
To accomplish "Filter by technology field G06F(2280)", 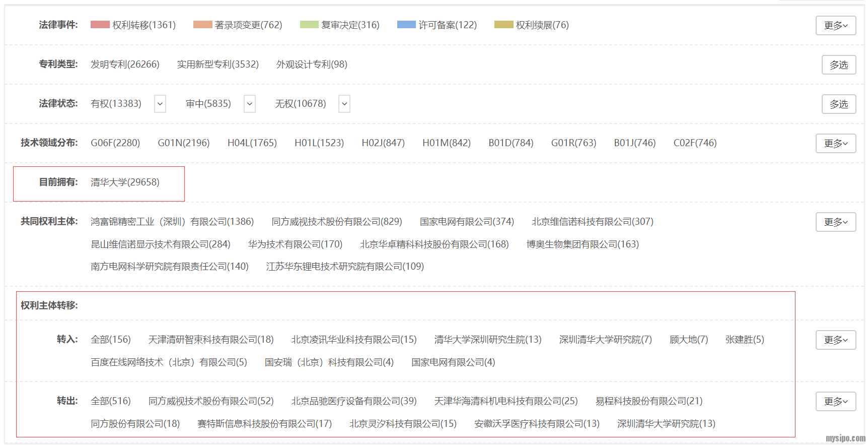I will pos(115,143).
